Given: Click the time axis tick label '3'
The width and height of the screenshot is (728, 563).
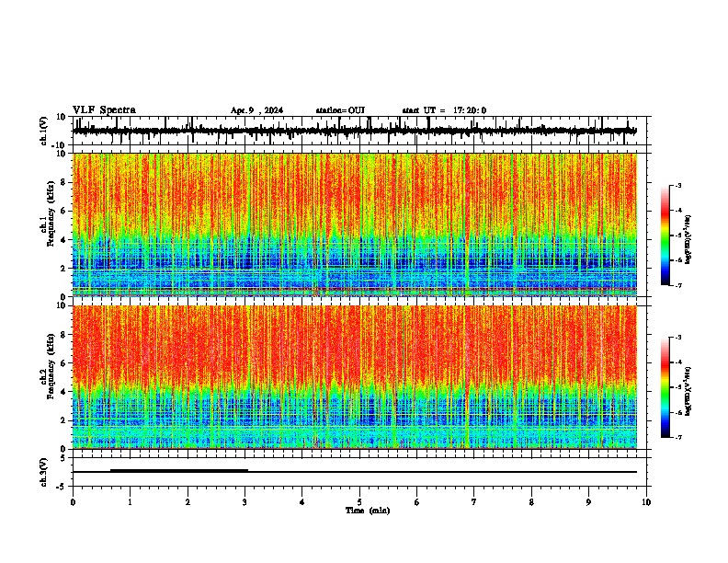Looking at the screenshot, I should (245, 502).
